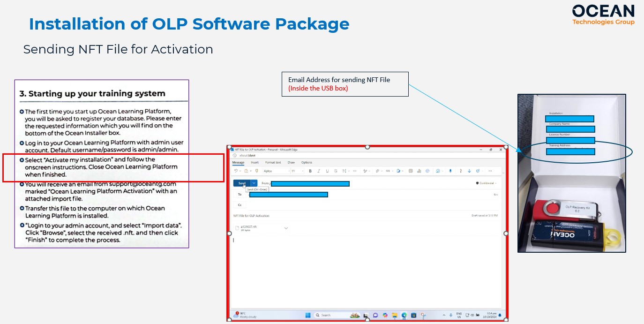Open the Format text tab
This screenshot has width=644, height=324.
pos(273,163)
